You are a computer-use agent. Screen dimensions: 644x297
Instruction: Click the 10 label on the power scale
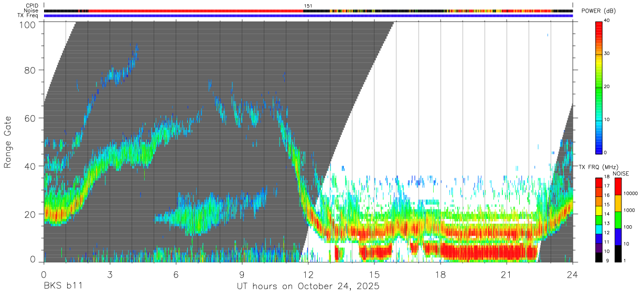point(607,120)
